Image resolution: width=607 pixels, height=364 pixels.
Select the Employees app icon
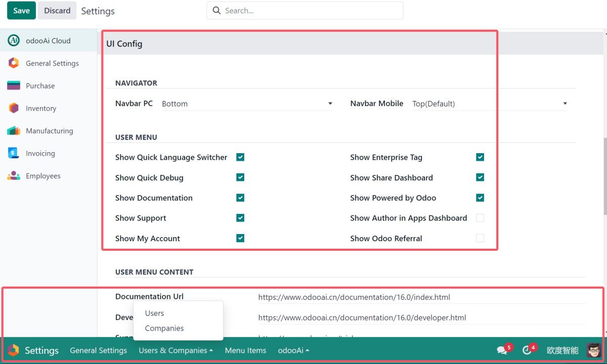[x=14, y=176]
